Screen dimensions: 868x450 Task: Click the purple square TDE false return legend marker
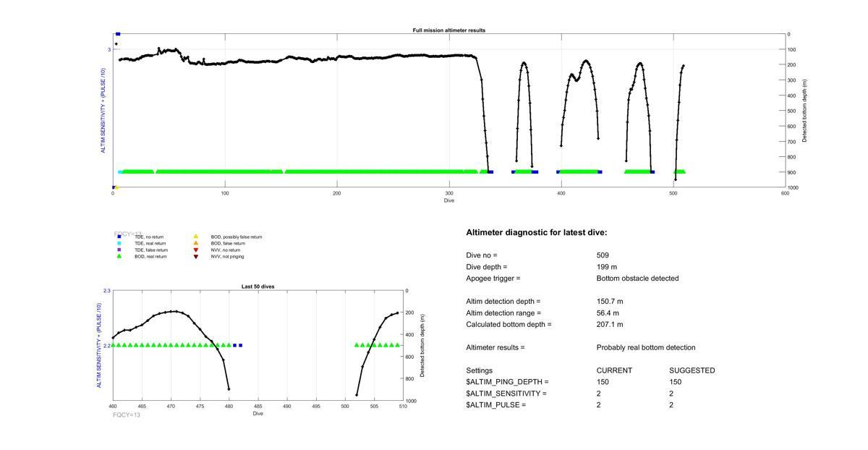[119, 250]
